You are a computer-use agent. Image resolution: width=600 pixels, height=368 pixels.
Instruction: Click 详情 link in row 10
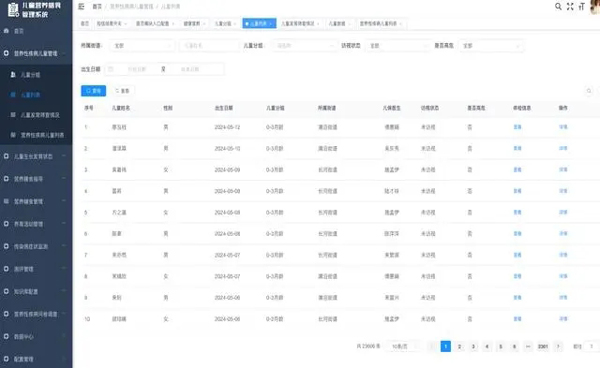(563, 319)
